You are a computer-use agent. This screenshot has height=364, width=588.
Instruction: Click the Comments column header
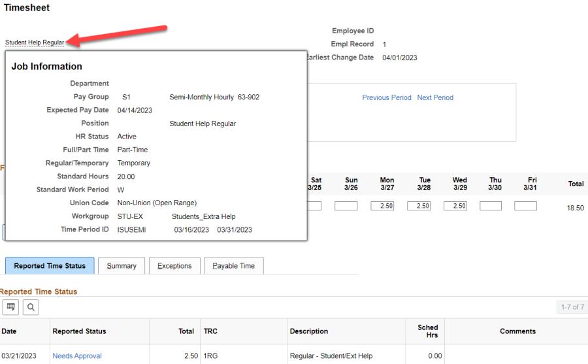click(517, 331)
